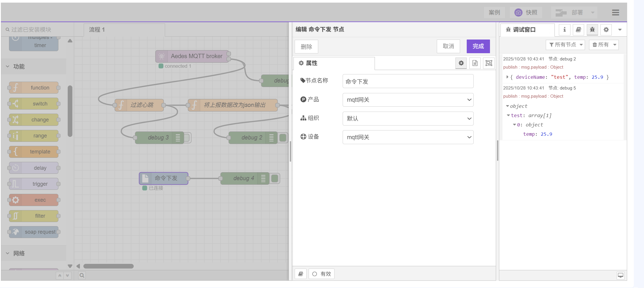This screenshot has height=288, width=644.
Task: Toggle the debug 4 node output button
Action: coord(275,178)
